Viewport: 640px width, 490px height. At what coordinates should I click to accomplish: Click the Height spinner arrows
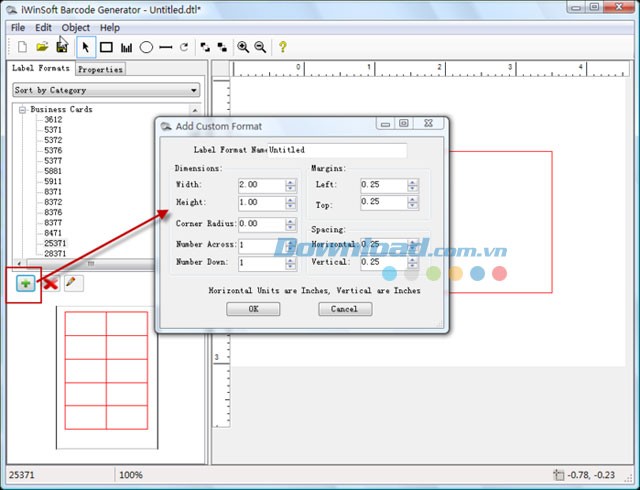[291, 203]
